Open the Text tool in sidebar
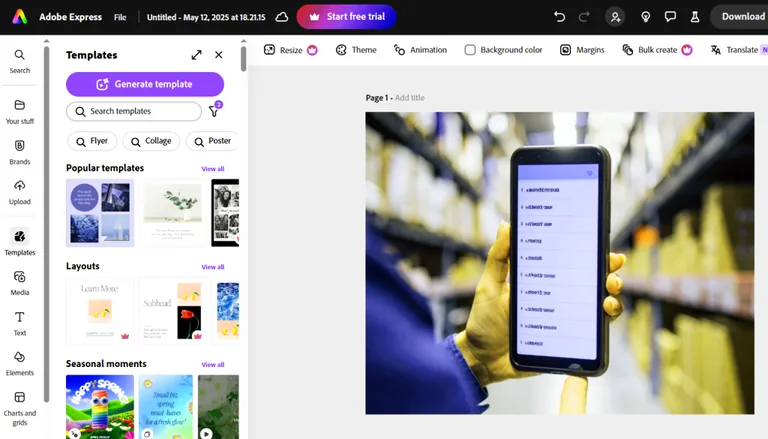Image resolution: width=768 pixels, height=439 pixels. pyautogui.click(x=20, y=323)
